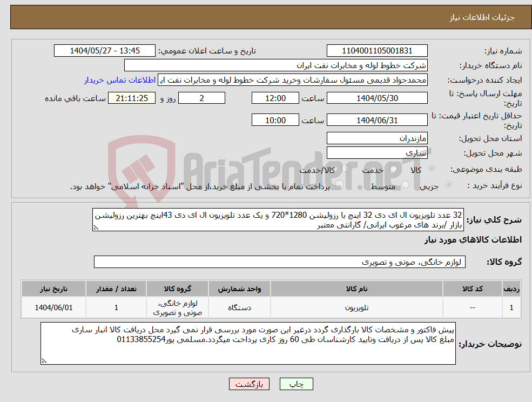Viewport: 532px width, 402px height.
Task: Select the کالا/خدمت radio button
Action: [x=345, y=169]
